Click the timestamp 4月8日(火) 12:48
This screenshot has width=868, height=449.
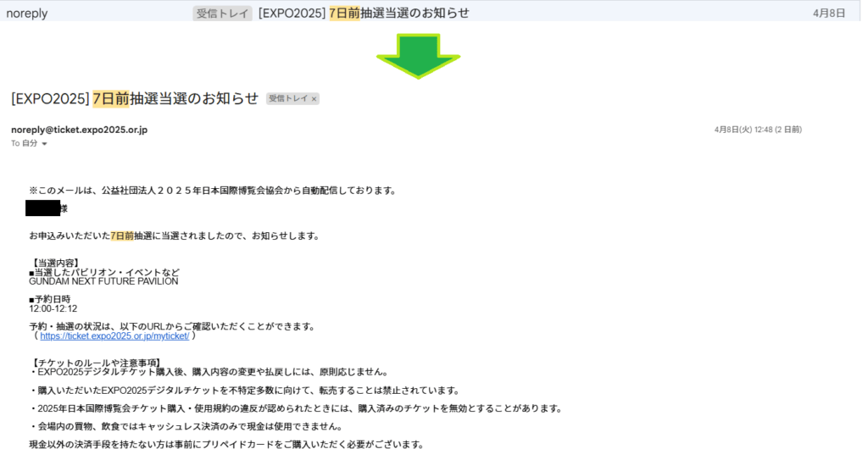click(758, 130)
